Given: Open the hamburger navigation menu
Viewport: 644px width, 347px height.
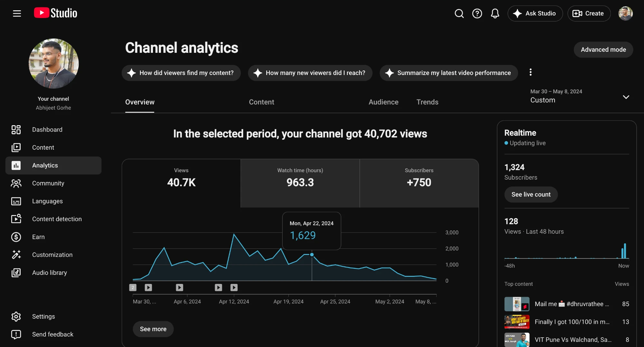Looking at the screenshot, I should point(17,14).
